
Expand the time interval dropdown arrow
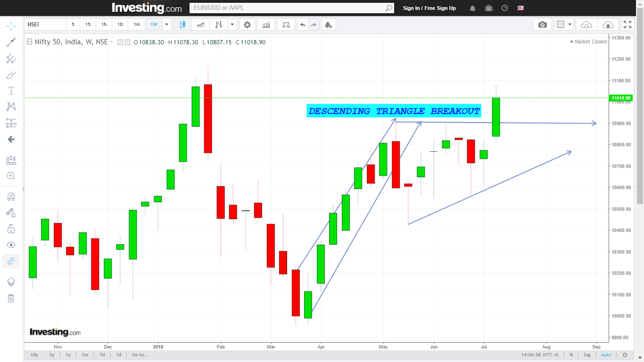point(166,25)
